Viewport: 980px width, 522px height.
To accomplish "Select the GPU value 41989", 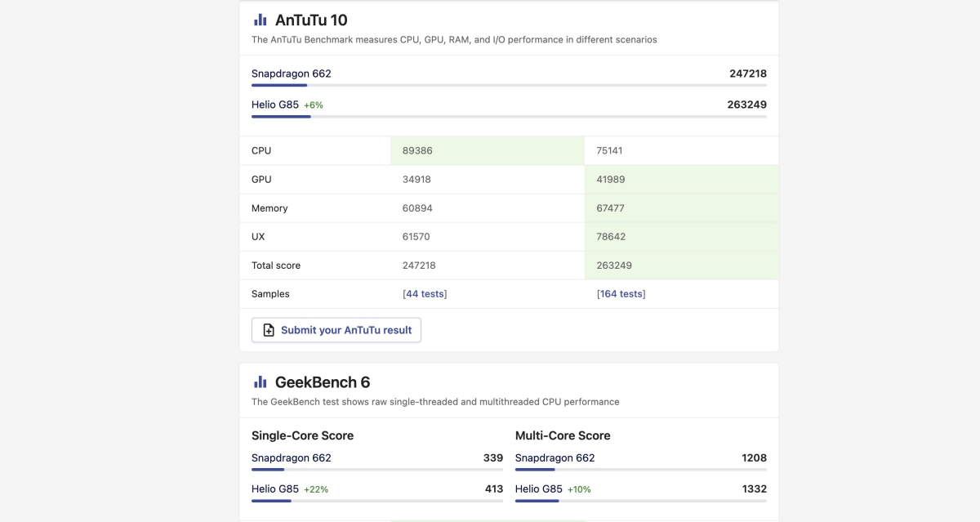I will pos(612,180).
